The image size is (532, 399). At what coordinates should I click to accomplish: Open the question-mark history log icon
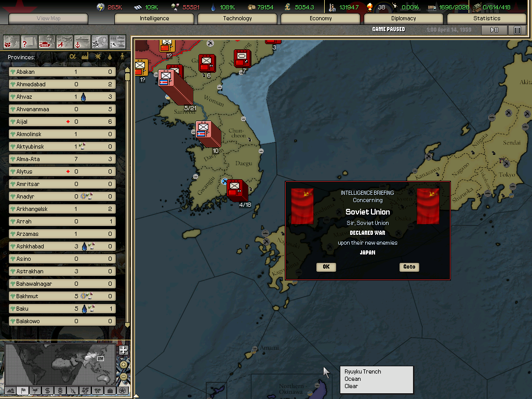[29, 41]
